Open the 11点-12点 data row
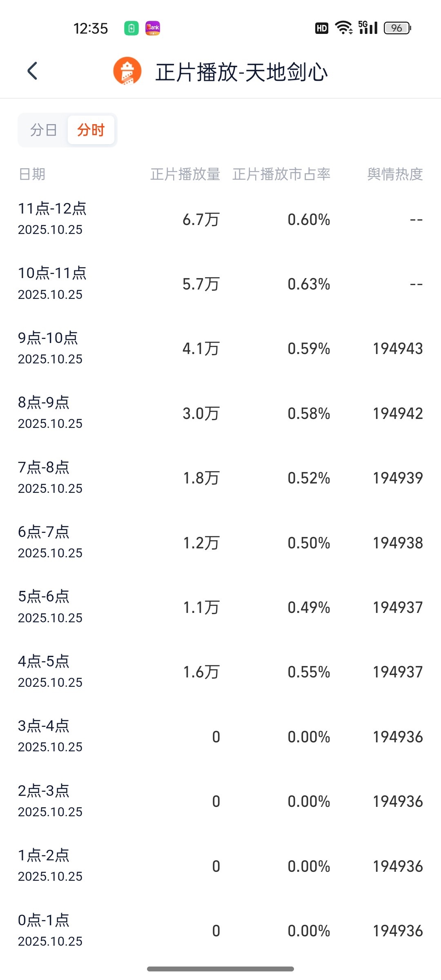This screenshot has width=441, height=980. (x=220, y=219)
